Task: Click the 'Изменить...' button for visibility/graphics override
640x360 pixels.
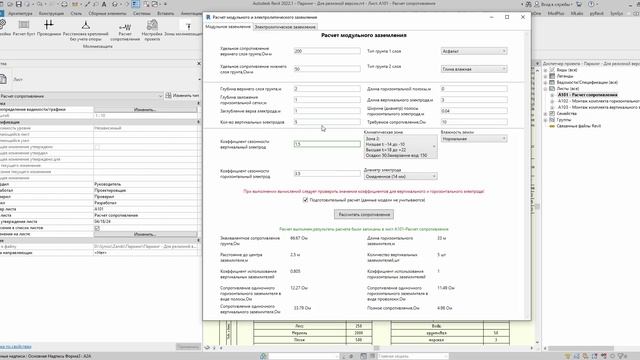Action: pyautogui.click(x=145, y=109)
